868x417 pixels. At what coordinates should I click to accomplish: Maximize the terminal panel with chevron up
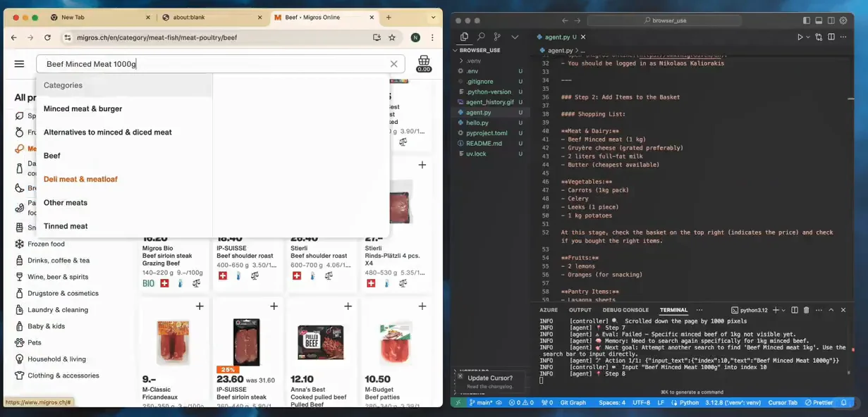click(x=831, y=310)
